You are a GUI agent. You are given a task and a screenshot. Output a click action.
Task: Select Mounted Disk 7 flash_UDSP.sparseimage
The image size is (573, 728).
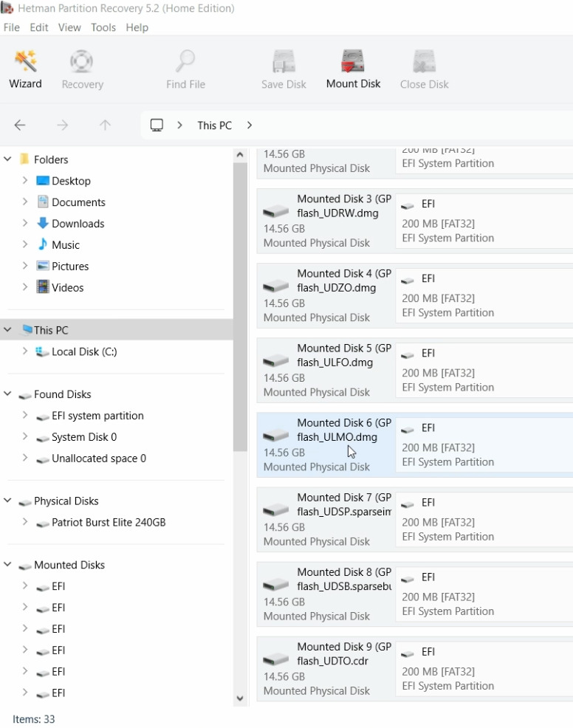tap(325, 519)
